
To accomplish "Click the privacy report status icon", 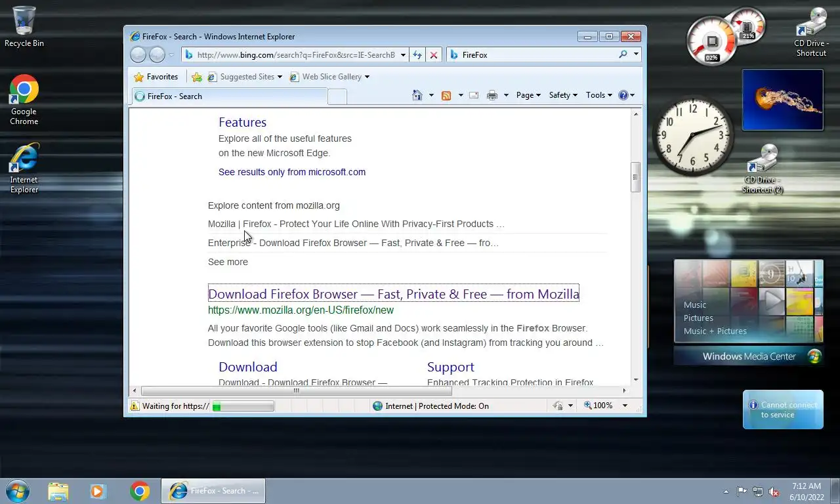I will click(x=558, y=406).
